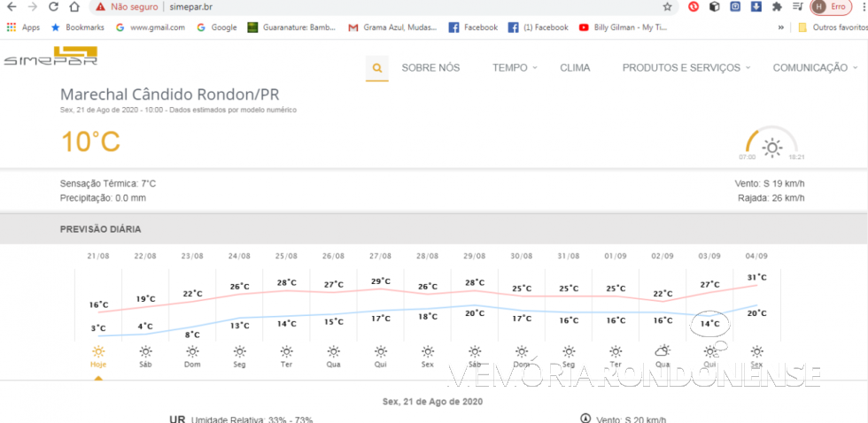Open the Simepar logo home link
This screenshot has height=423, width=868.
[50, 58]
